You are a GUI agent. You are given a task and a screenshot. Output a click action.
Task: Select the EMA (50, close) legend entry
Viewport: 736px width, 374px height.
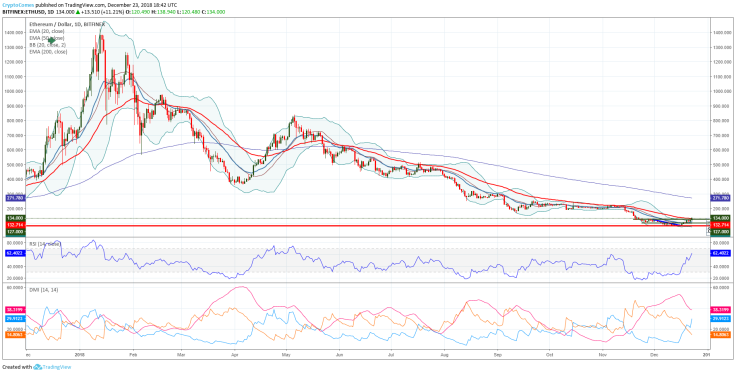(x=47, y=38)
